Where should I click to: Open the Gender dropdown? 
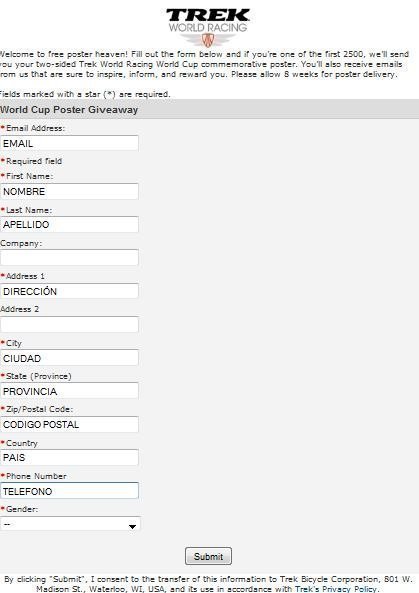coord(70,524)
